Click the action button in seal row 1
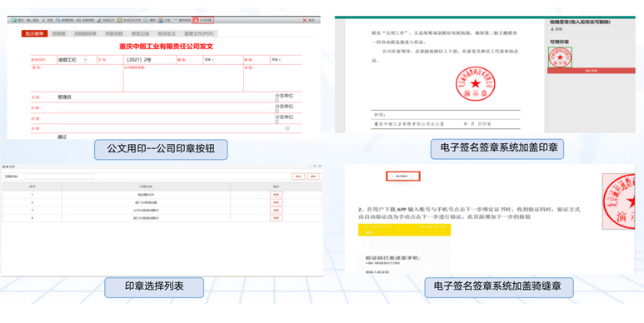 (276, 195)
